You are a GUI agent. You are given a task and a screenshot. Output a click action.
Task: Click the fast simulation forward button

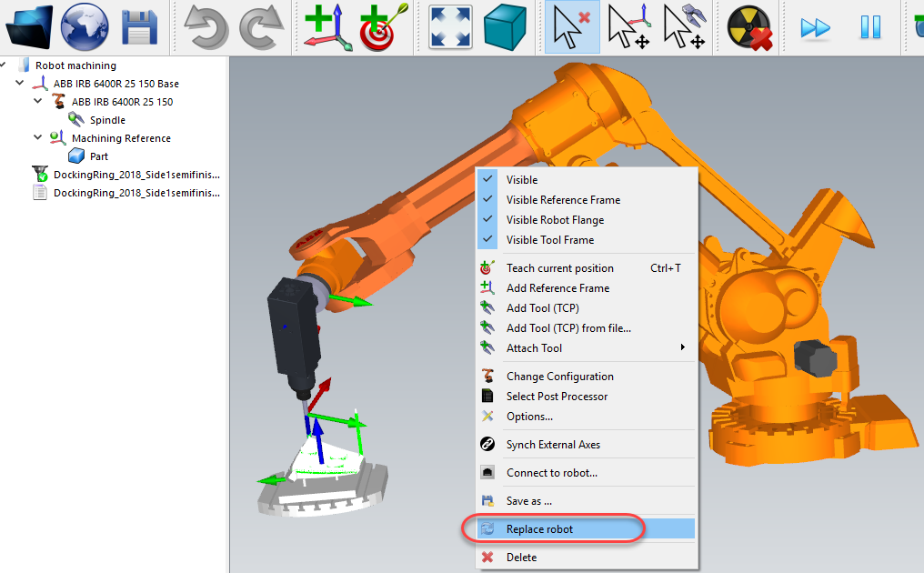(815, 27)
